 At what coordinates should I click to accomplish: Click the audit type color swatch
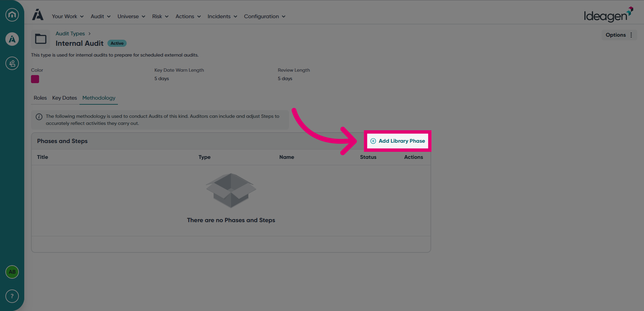click(35, 79)
